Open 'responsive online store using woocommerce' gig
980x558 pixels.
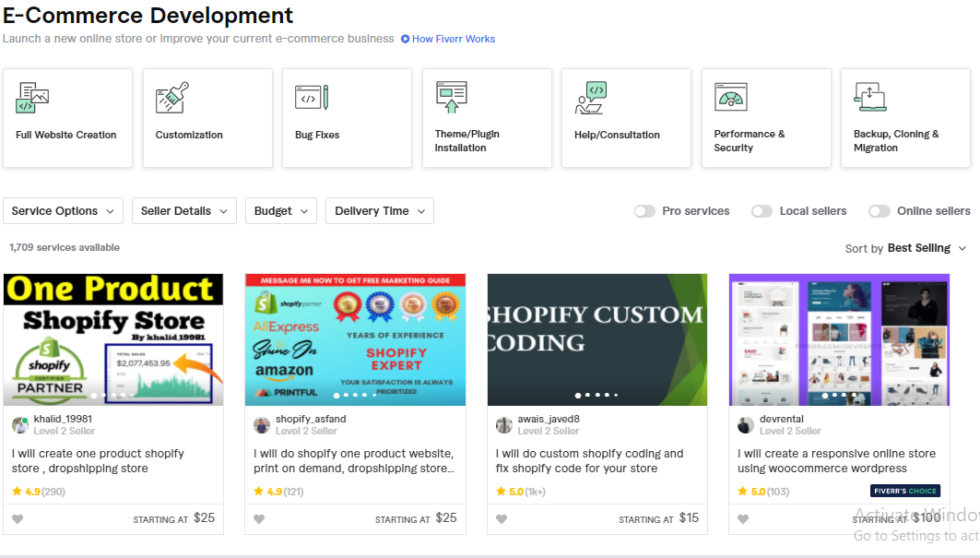pos(836,461)
